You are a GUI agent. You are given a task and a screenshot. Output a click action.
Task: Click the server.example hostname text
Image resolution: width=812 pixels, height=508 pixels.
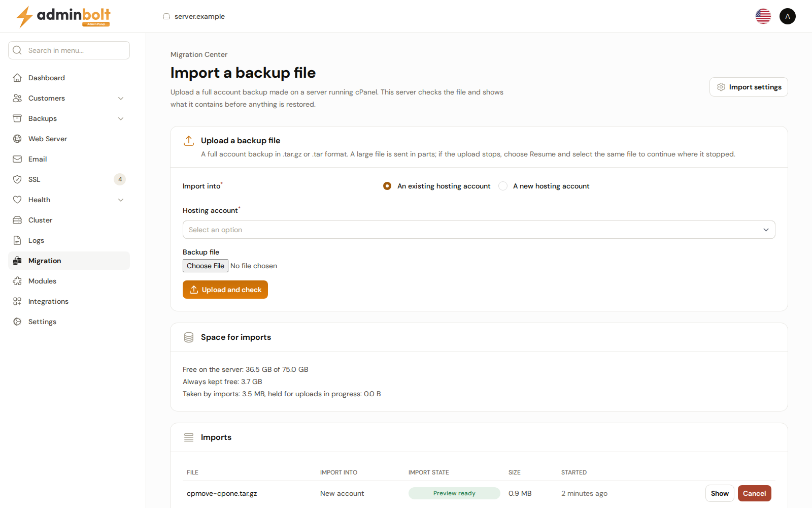pyautogui.click(x=199, y=16)
